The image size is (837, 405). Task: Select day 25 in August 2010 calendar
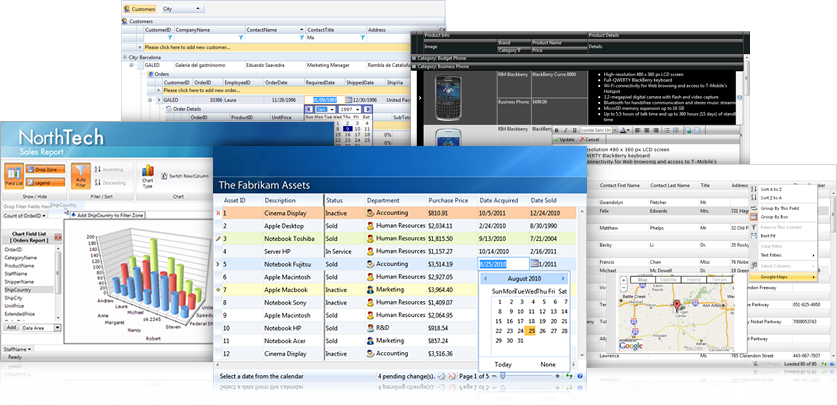(x=531, y=331)
